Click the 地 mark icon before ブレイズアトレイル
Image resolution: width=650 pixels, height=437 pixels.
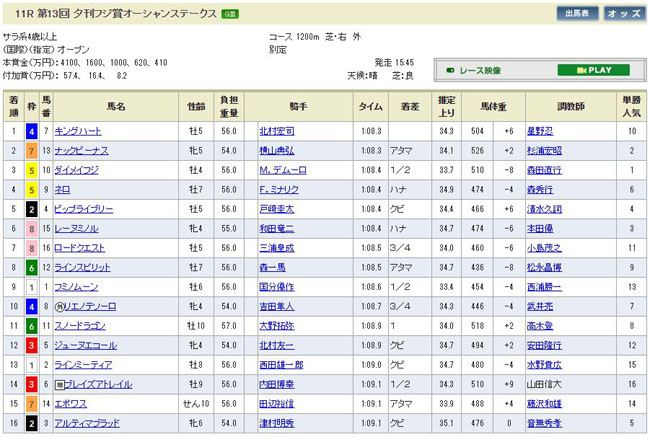pos(60,384)
